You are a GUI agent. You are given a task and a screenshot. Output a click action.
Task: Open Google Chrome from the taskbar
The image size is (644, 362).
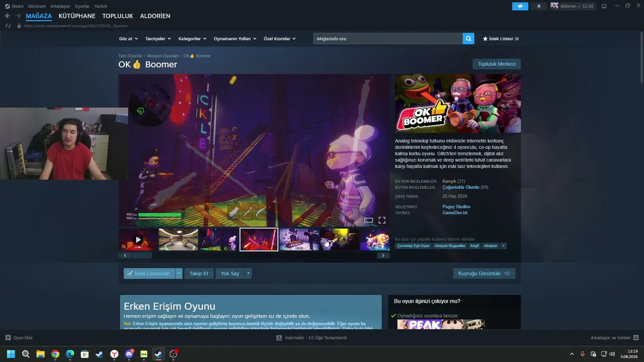coord(55,354)
